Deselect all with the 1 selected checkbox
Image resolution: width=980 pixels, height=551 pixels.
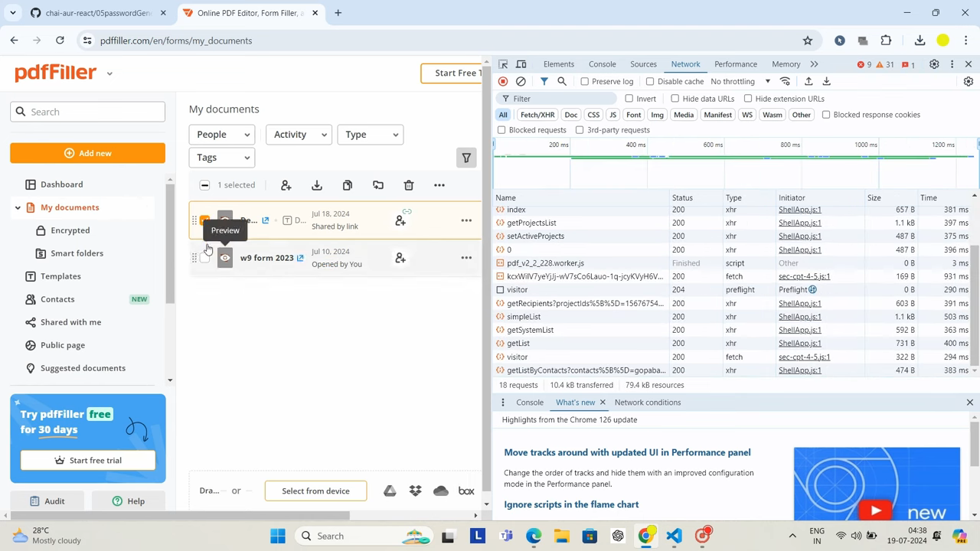[x=204, y=185]
